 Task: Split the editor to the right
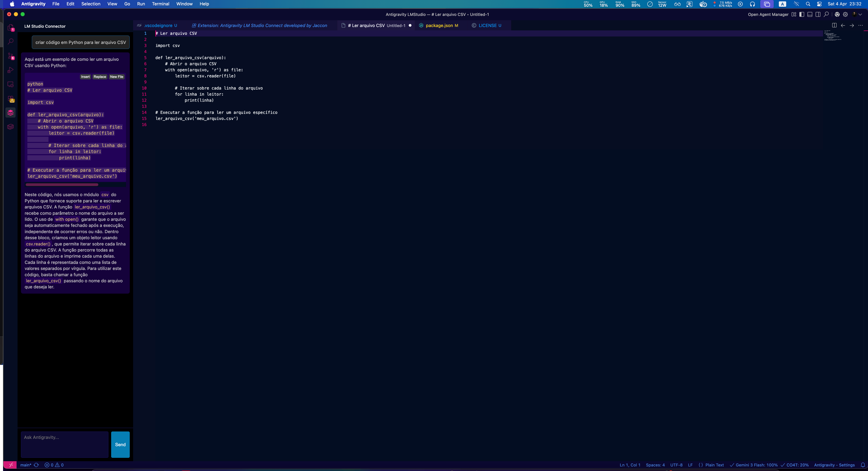[834, 25]
